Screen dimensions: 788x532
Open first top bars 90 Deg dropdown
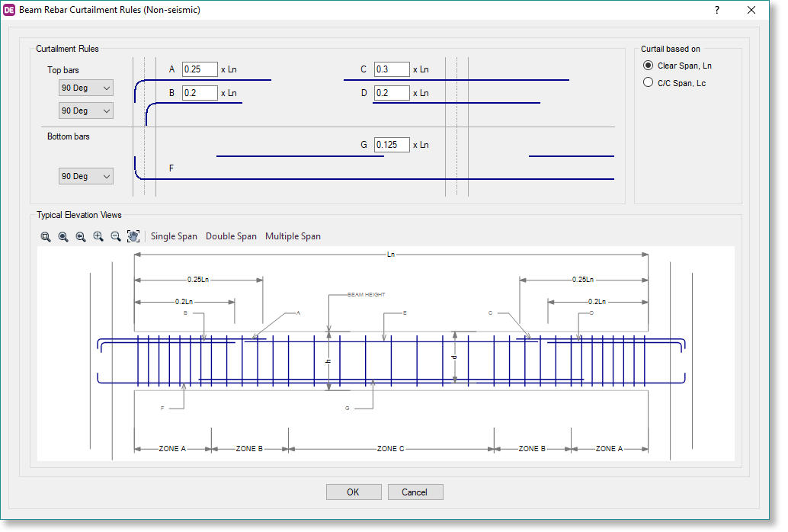[86, 88]
